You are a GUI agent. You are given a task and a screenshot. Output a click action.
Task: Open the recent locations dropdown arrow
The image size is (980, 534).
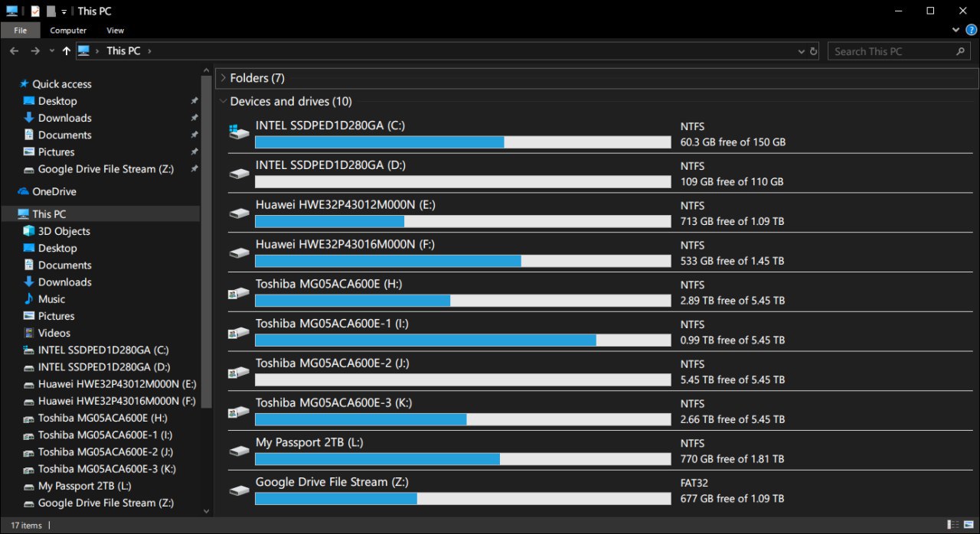pos(51,51)
